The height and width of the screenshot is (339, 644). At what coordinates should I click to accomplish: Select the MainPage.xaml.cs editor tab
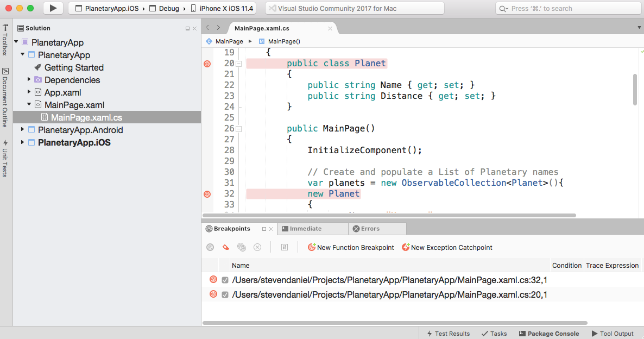[262, 28]
